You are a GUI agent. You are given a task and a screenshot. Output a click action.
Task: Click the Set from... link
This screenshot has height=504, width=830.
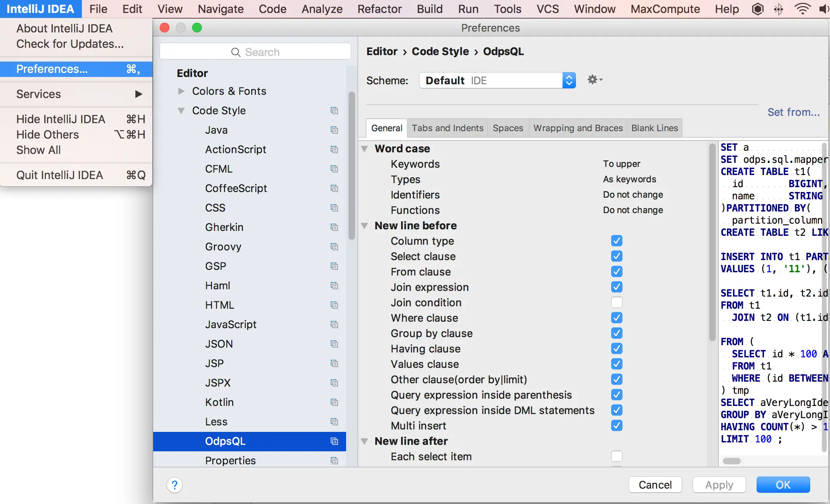[x=793, y=112]
